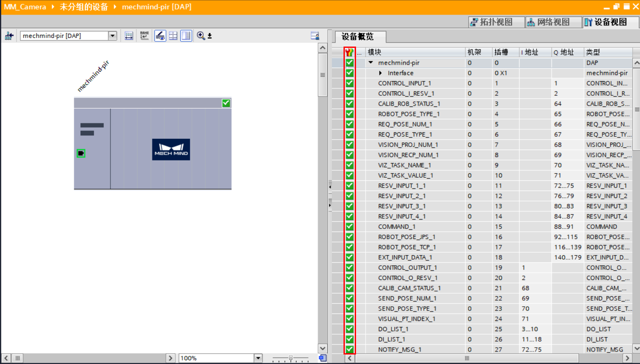
Task: Click the overview navigation icon beside zoom slider
Action: coord(323,358)
